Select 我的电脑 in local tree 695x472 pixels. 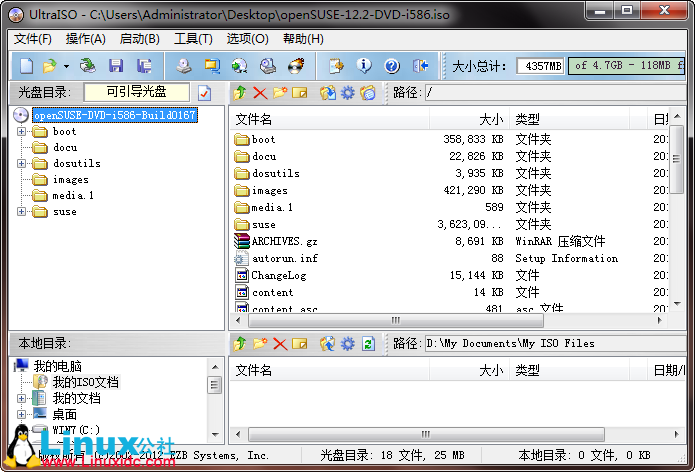[x=58, y=366]
